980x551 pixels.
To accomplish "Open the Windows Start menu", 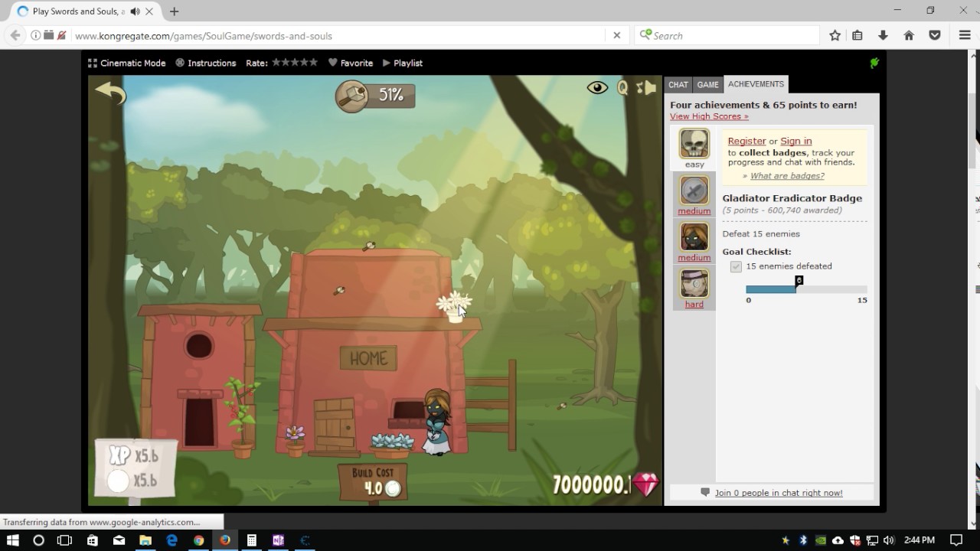I will click(13, 540).
